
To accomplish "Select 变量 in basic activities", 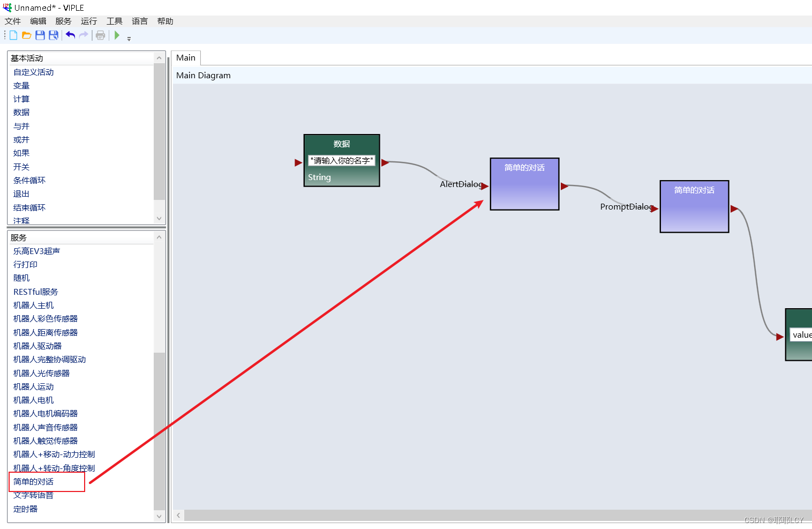I will pyautogui.click(x=21, y=86).
